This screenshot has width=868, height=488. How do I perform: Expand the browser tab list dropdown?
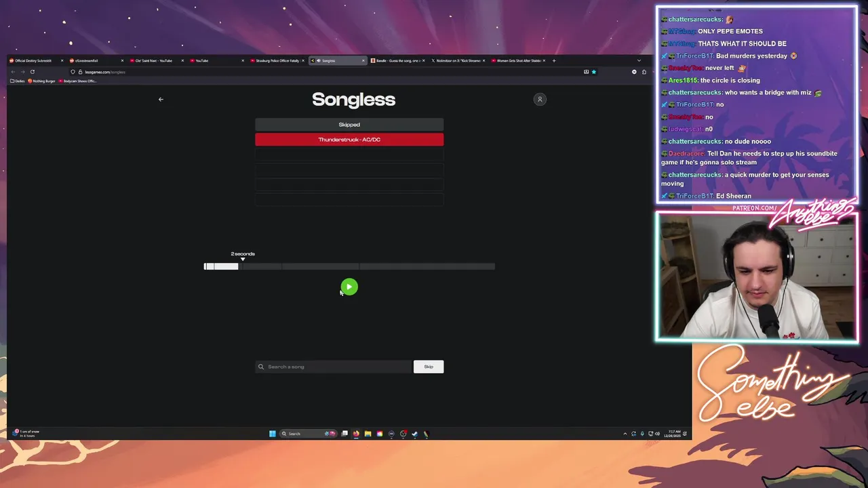(639, 60)
